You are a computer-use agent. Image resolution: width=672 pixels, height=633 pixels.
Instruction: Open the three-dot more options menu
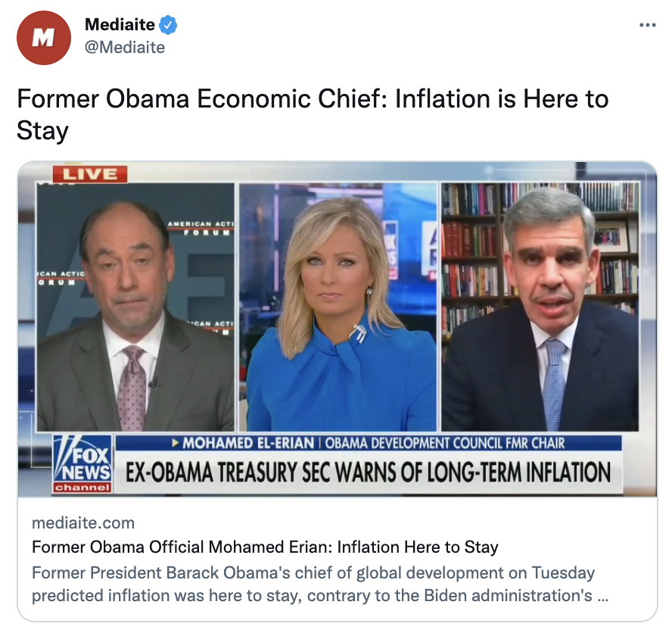coord(647,25)
